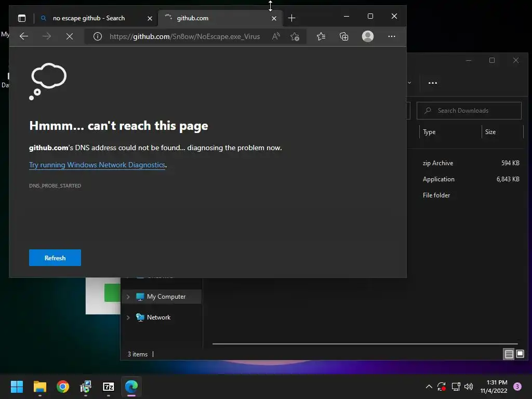532x399 pixels.
Task: Activate Read aloud icon in address bar
Action: point(276,36)
